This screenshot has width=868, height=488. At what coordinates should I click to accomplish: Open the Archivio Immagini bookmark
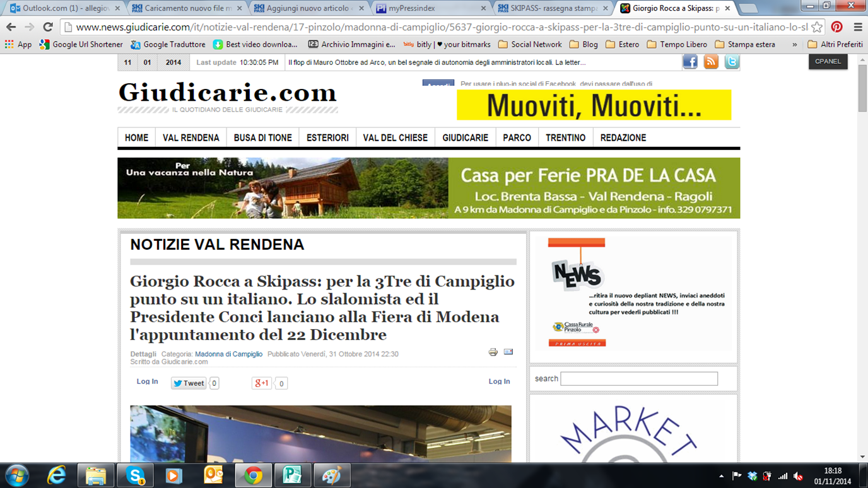pos(351,45)
